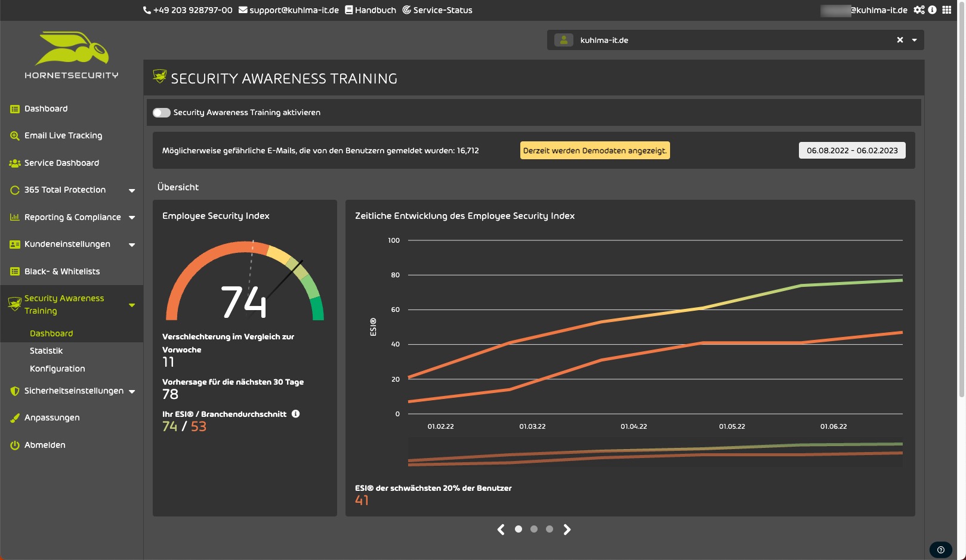Click the Reporting & Compliance chart icon
This screenshot has width=966, height=560.
pyautogui.click(x=15, y=217)
